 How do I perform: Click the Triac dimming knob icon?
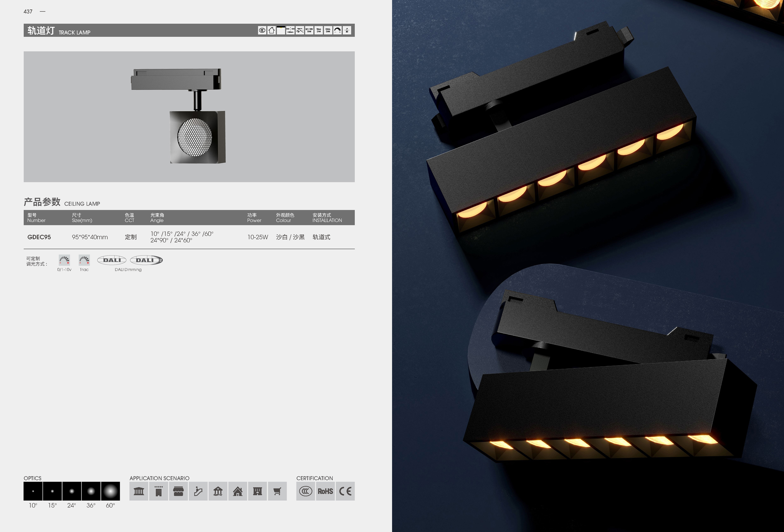pyautogui.click(x=84, y=260)
